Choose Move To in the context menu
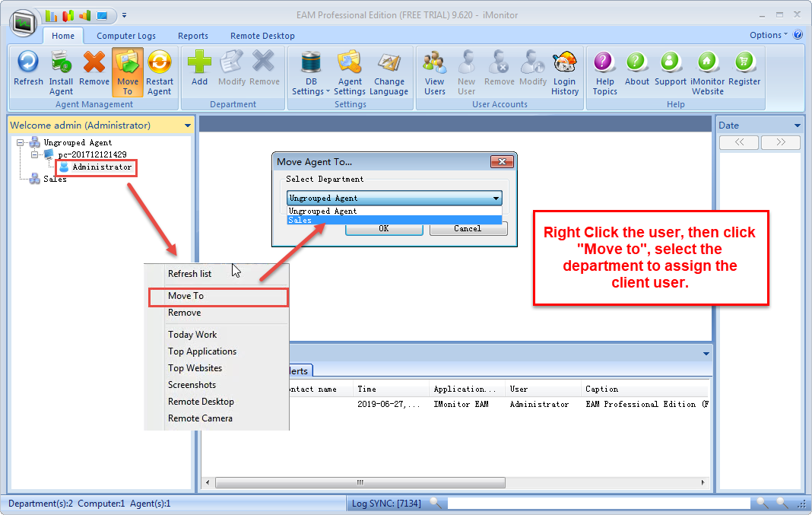 (218, 296)
